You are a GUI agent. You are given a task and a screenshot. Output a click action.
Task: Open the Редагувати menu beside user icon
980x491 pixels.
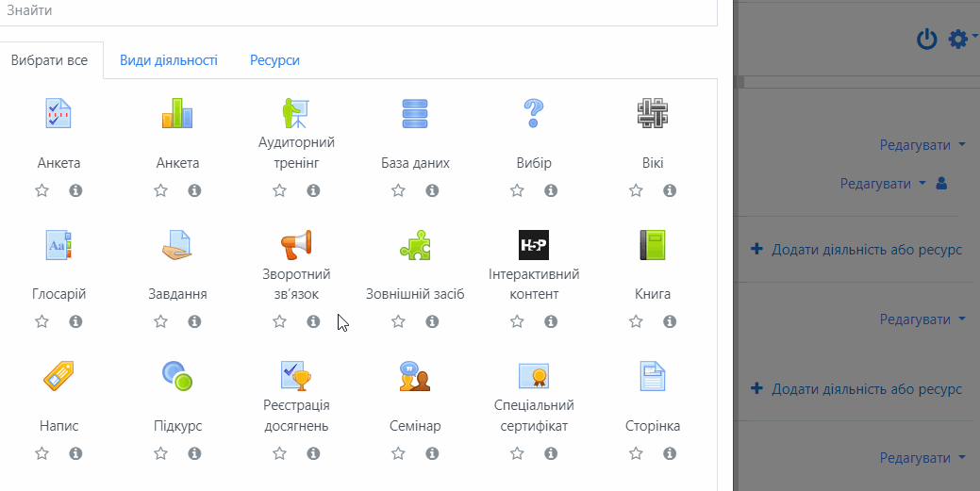pos(883,184)
